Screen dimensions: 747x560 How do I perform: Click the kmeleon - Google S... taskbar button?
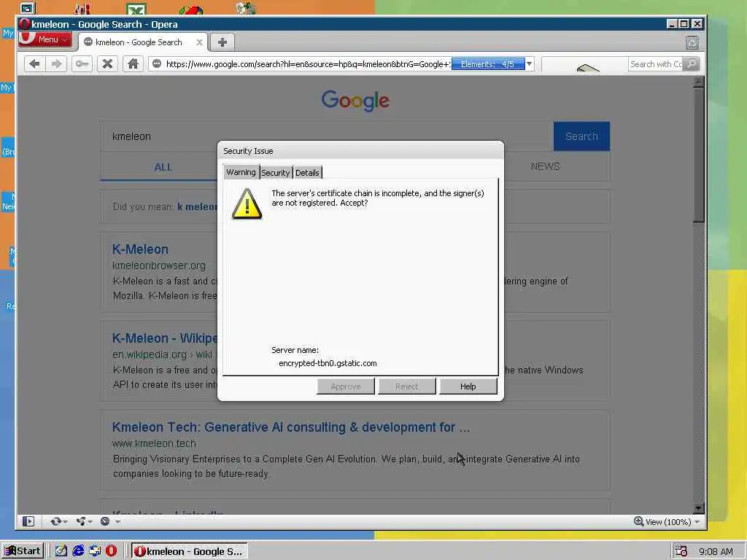pos(189,551)
